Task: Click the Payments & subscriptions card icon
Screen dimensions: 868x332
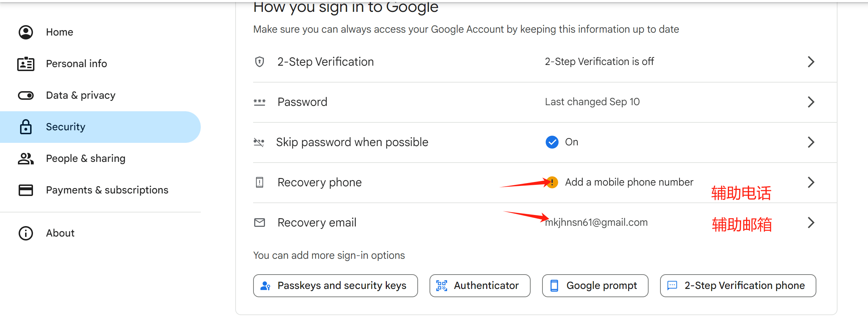Action: click(x=26, y=190)
